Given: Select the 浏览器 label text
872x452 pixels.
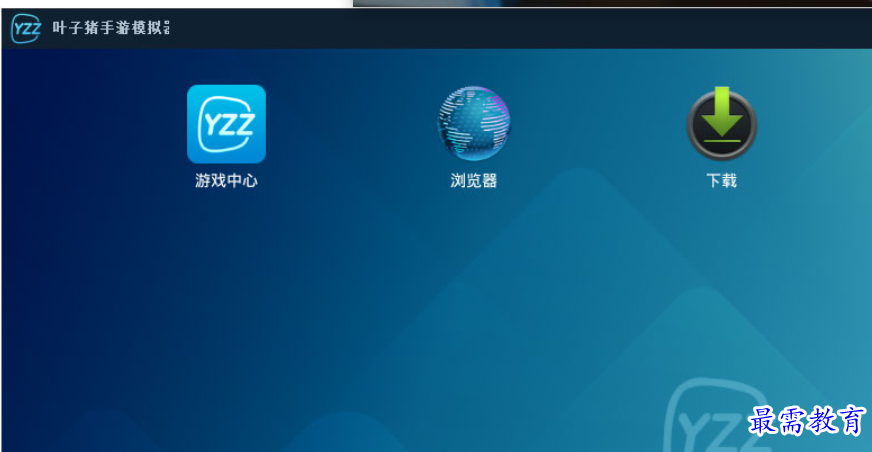Looking at the screenshot, I should pos(474,181).
